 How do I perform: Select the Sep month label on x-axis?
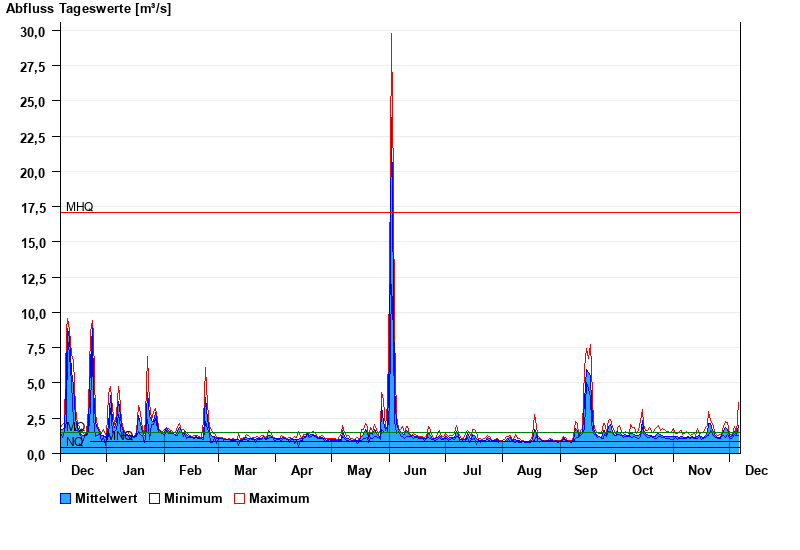586,471
